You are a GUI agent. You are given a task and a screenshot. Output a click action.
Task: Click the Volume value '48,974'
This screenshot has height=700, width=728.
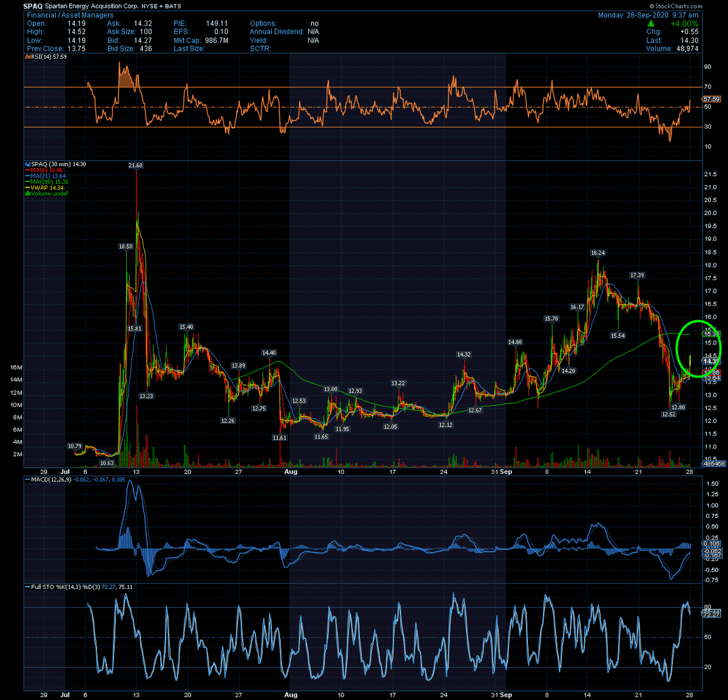pos(687,49)
